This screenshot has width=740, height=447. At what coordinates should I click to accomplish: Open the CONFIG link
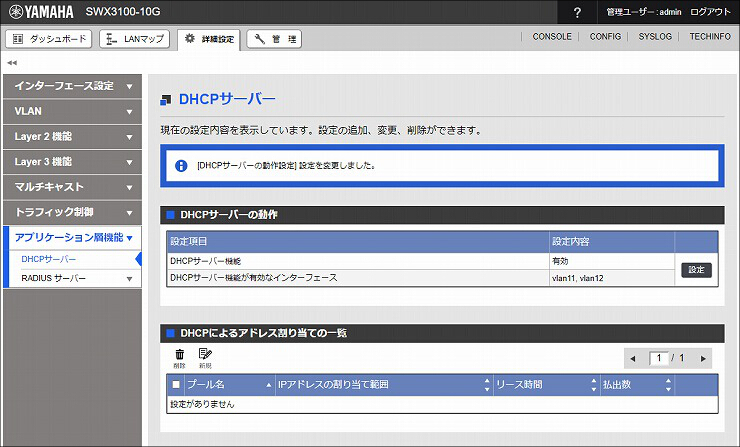point(605,36)
